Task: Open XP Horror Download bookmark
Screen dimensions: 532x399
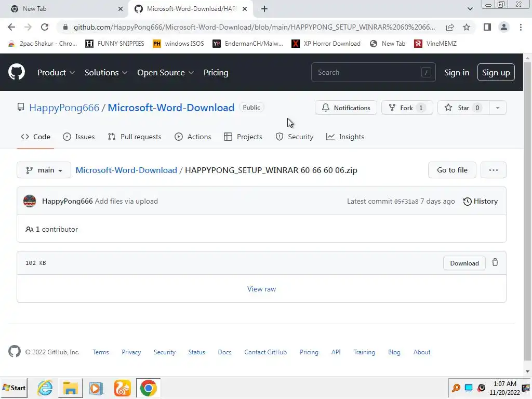Action: (x=326, y=44)
